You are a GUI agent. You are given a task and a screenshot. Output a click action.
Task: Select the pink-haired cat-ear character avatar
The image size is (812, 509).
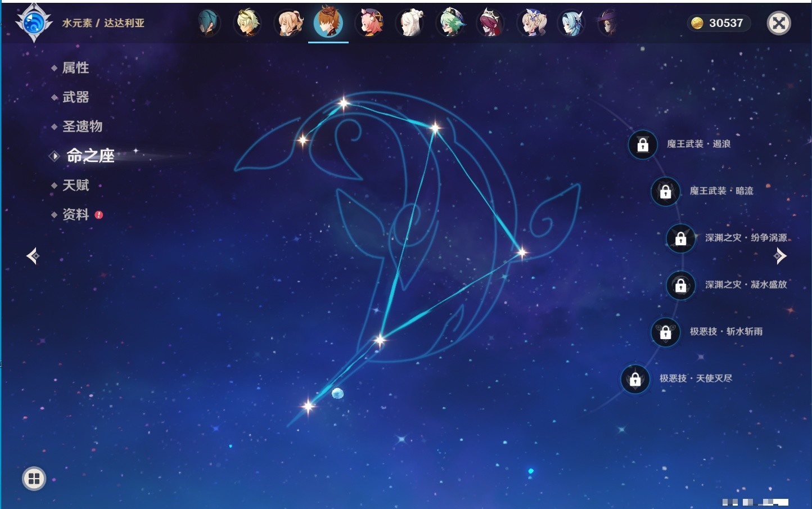370,23
